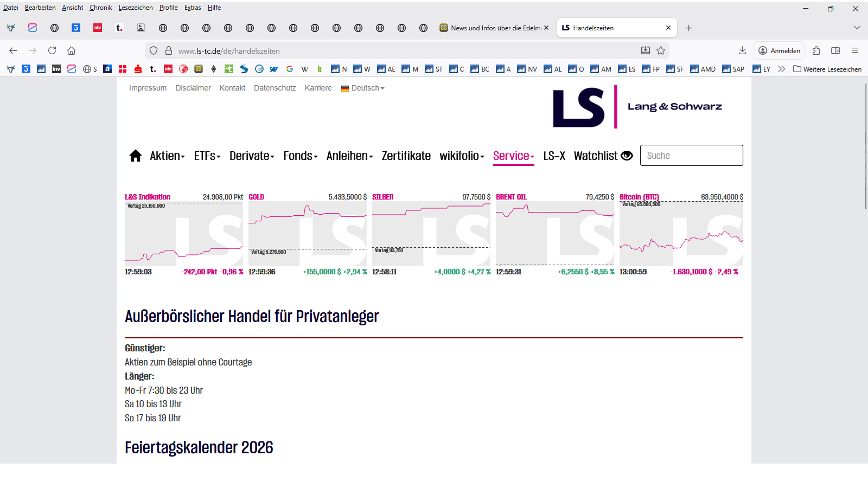Open the Lesezeichen menu in the menu bar
The width and height of the screenshot is (868, 488).
click(x=136, y=8)
